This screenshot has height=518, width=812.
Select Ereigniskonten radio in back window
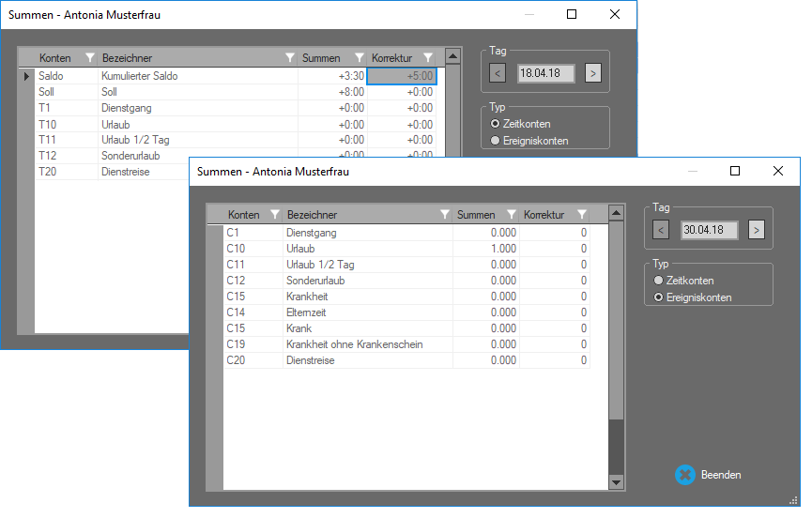[496, 141]
